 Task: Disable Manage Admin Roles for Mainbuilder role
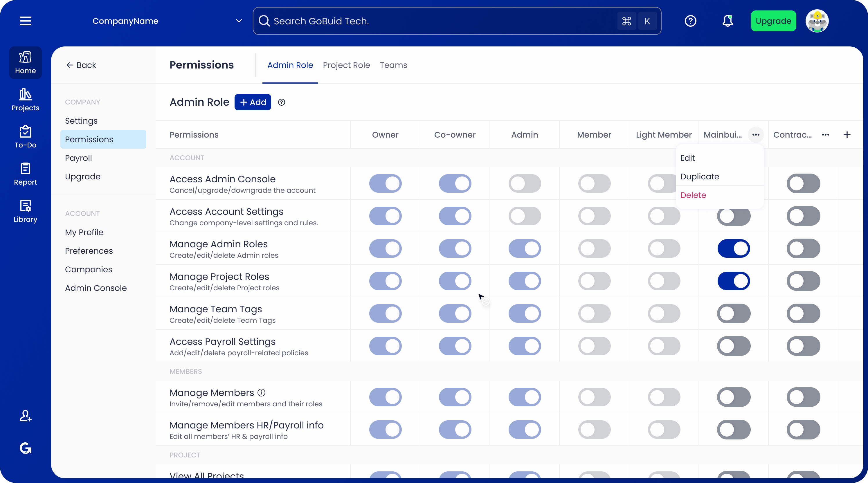click(x=734, y=248)
